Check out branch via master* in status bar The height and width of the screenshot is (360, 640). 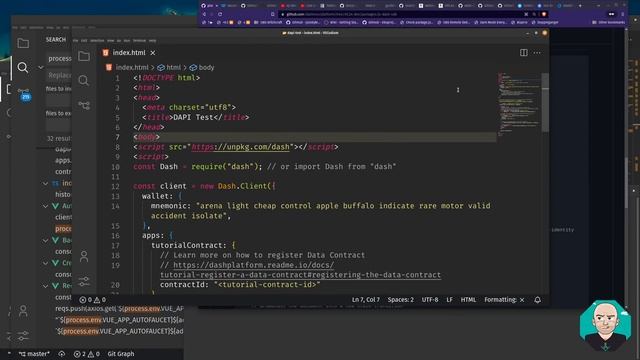pos(34,354)
